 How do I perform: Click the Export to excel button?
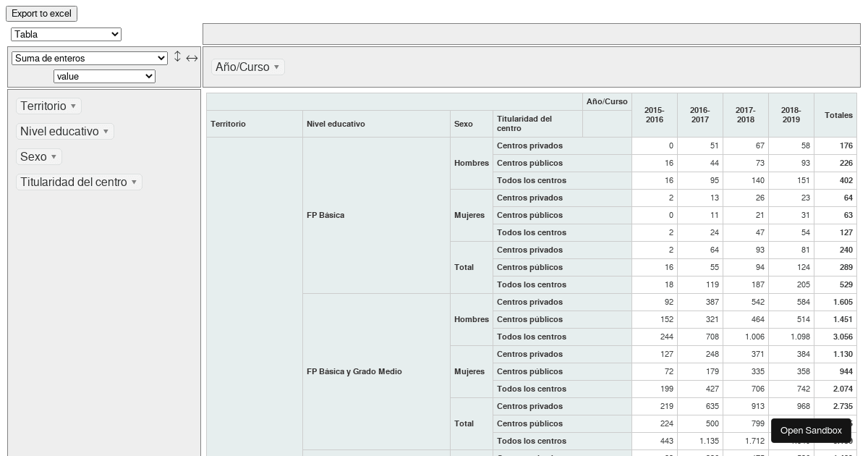coord(41,13)
